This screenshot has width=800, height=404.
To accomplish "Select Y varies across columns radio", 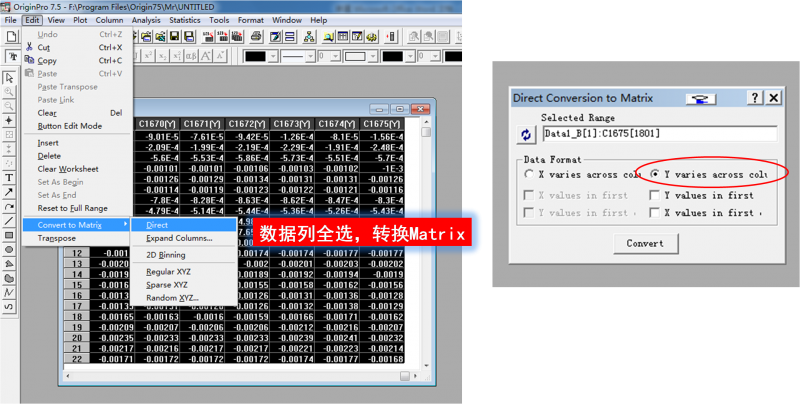I will click(655, 174).
